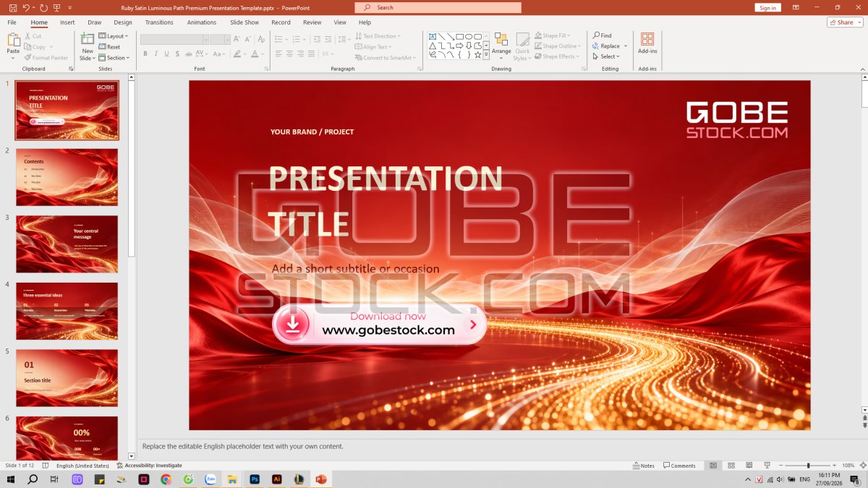The image size is (868, 488).
Task: Switch to Reading View
Action: (749, 466)
